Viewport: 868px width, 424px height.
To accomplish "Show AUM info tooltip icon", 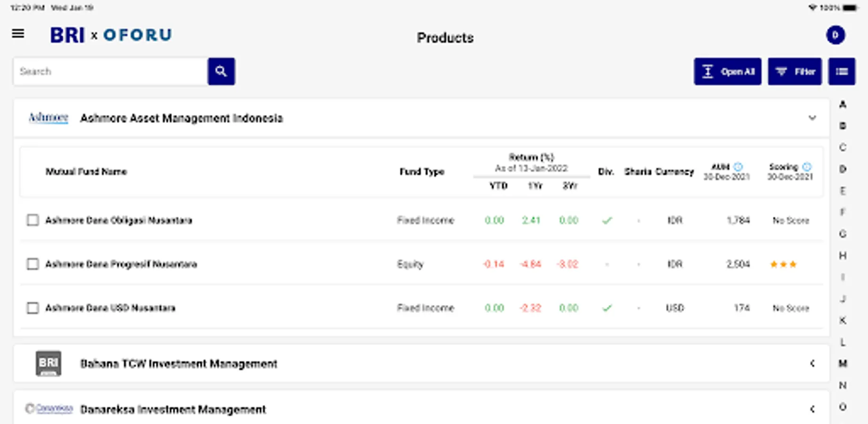I will coord(738,167).
